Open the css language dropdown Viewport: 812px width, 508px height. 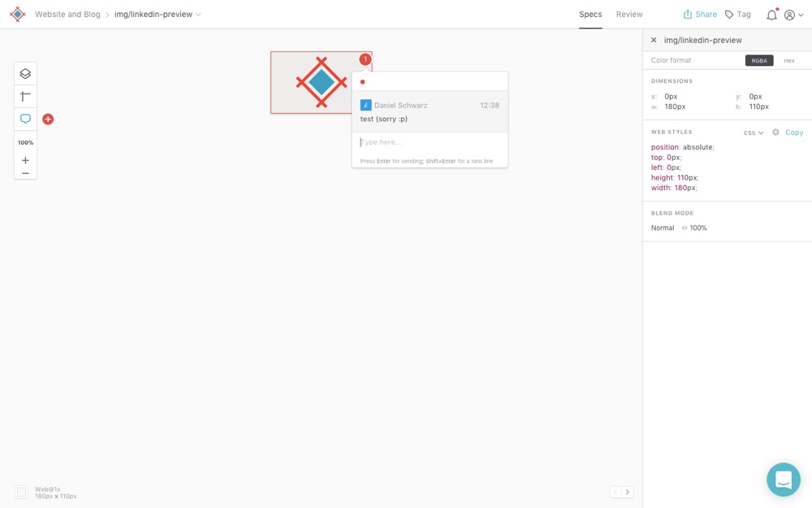pyautogui.click(x=754, y=132)
